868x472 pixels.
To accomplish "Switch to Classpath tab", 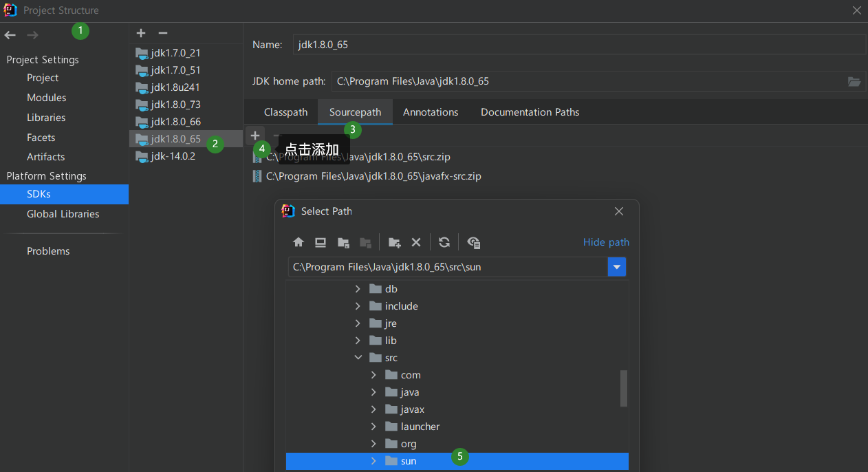I will click(x=285, y=112).
